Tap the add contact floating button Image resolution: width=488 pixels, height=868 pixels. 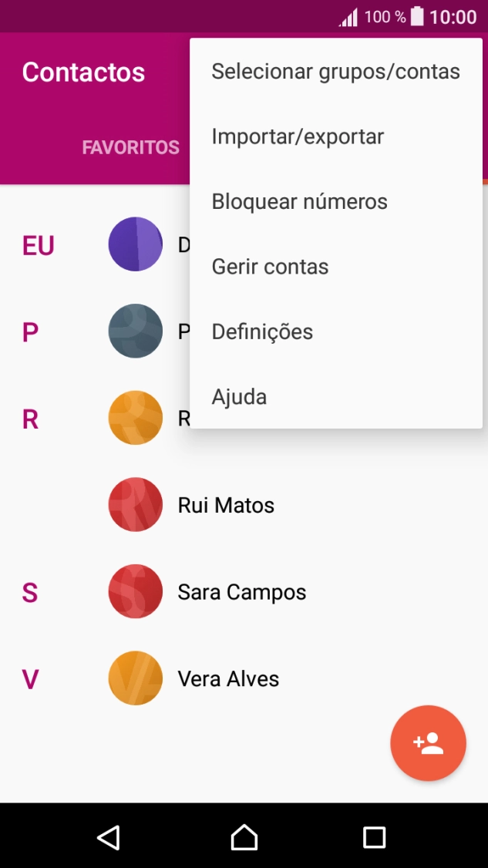pos(428,742)
